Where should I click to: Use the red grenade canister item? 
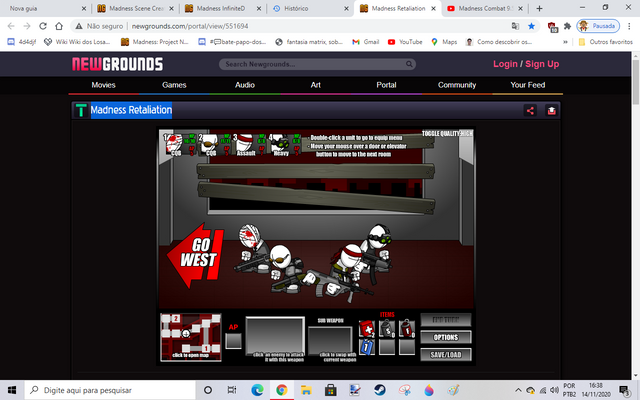coord(407,329)
